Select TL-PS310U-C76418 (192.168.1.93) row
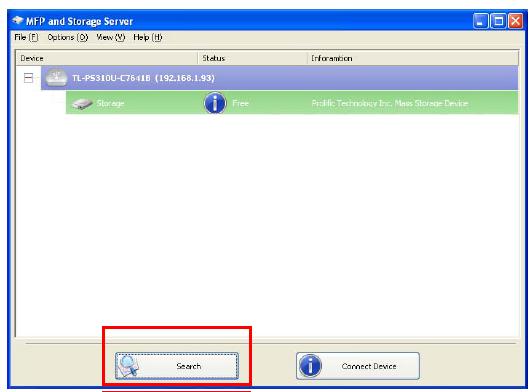This screenshot has width=529, height=392. coord(279,78)
